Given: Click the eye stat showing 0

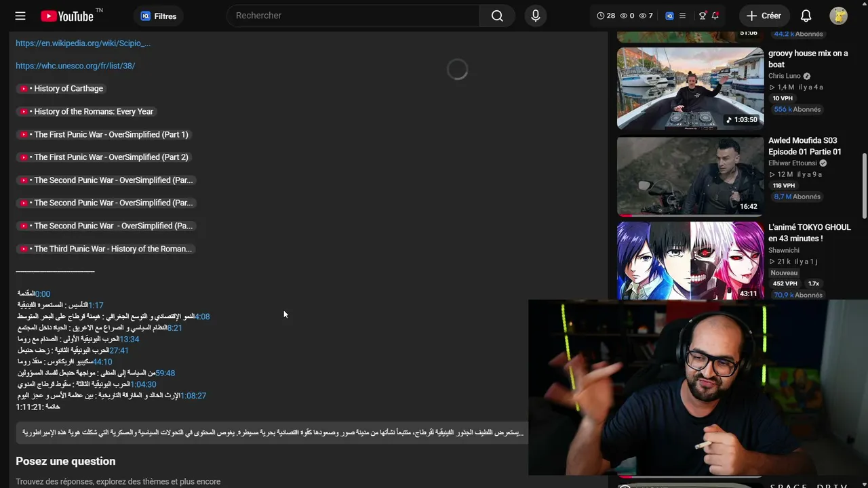Looking at the screenshot, I should [x=627, y=16].
